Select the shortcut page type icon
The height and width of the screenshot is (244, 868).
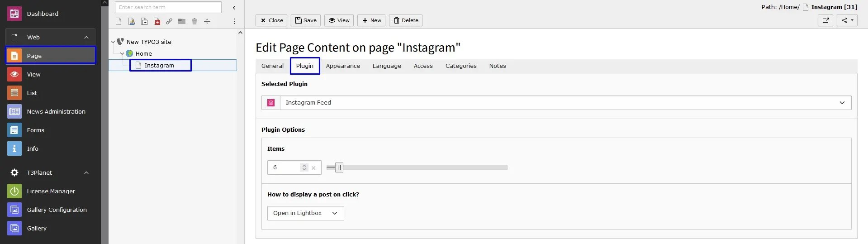pos(144,21)
